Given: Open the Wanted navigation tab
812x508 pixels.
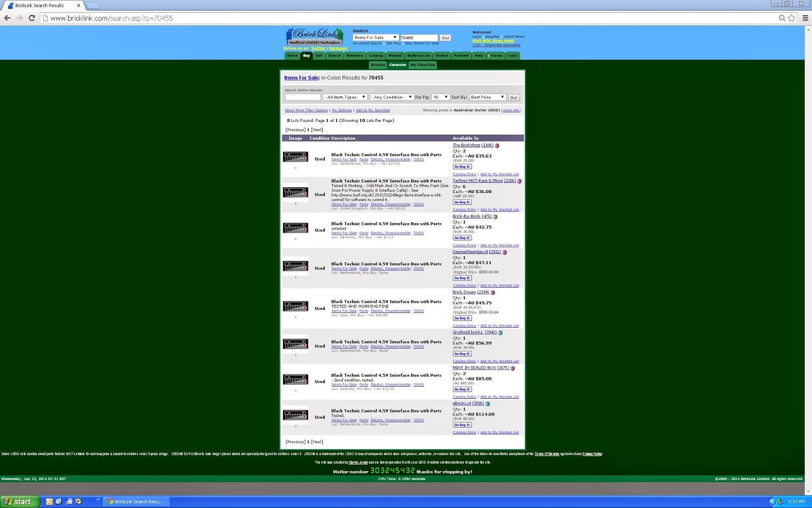Looking at the screenshot, I should [x=395, y=55].
